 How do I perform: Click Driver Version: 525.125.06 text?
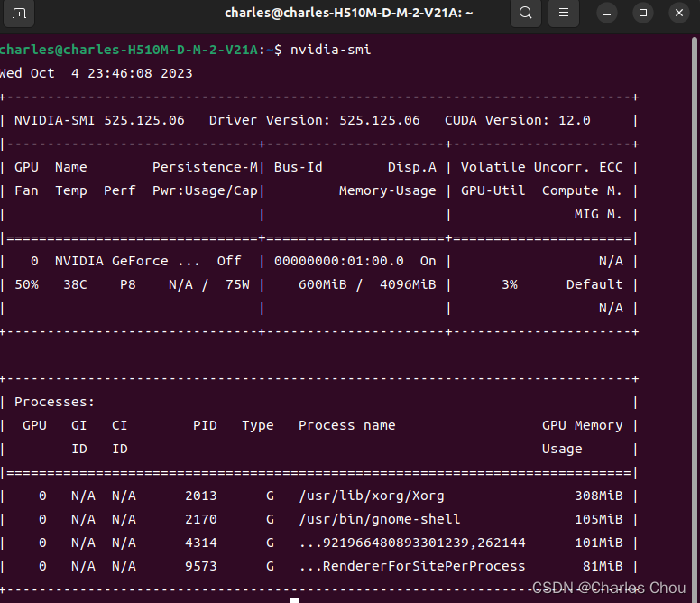315,120
